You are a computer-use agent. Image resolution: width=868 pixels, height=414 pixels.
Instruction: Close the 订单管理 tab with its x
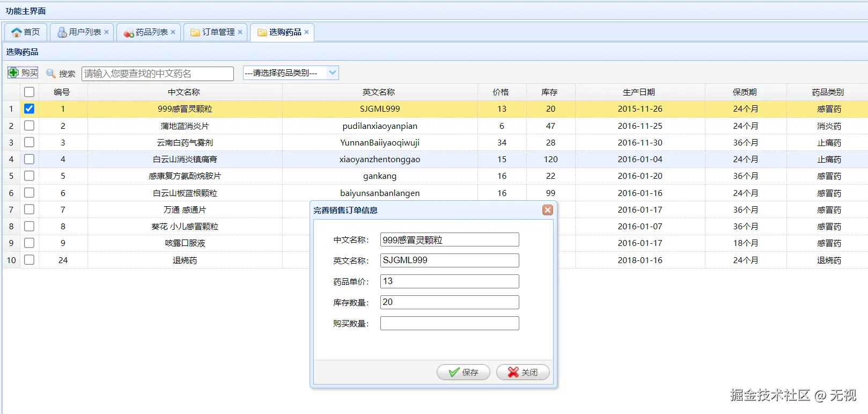pos(240,32)
